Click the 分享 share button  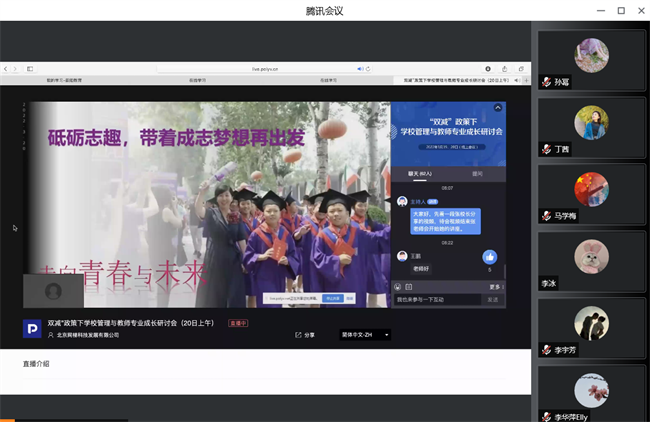[305, 335]
